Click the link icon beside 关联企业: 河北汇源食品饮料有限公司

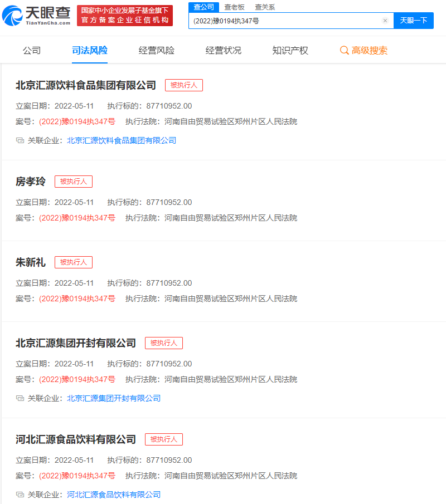tap(20, 495)
